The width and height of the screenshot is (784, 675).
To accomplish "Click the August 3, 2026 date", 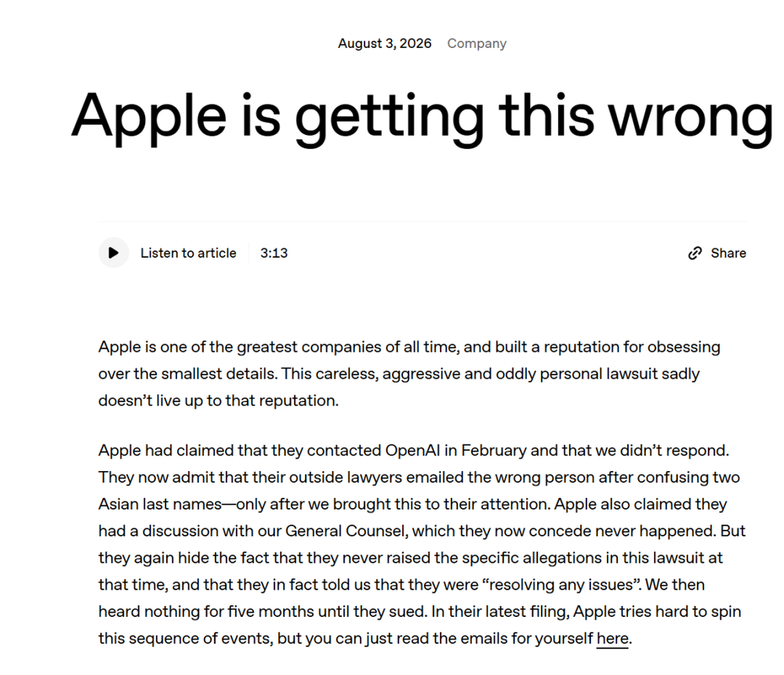I will click(x=384, y=43).
